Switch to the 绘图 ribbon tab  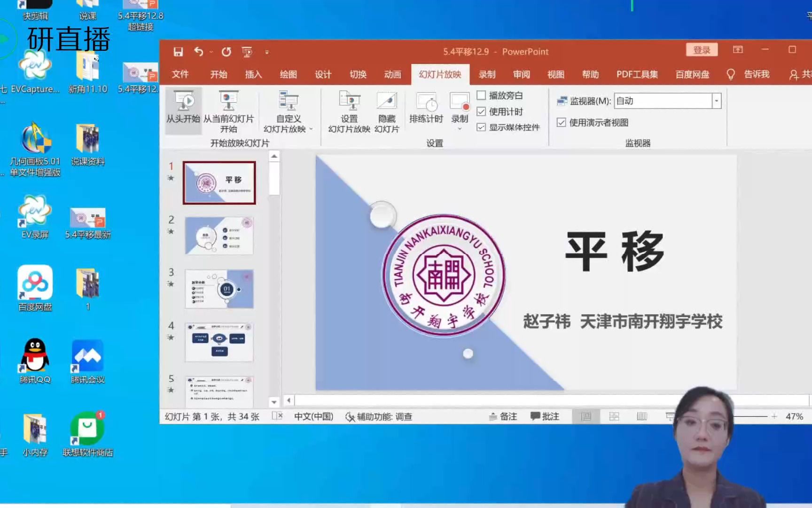click(x=288, y=74)
